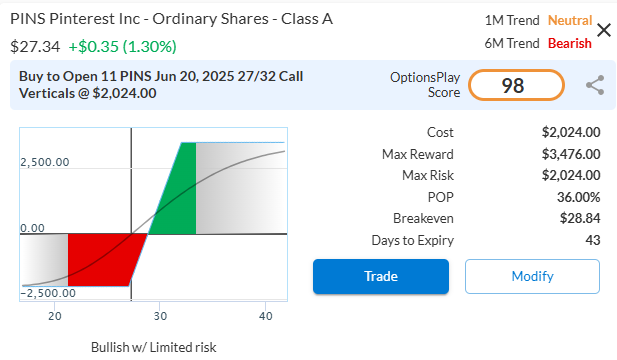Select the Bullish w/ Limited risk caption

pyautogui.click(x=153, y=347)
